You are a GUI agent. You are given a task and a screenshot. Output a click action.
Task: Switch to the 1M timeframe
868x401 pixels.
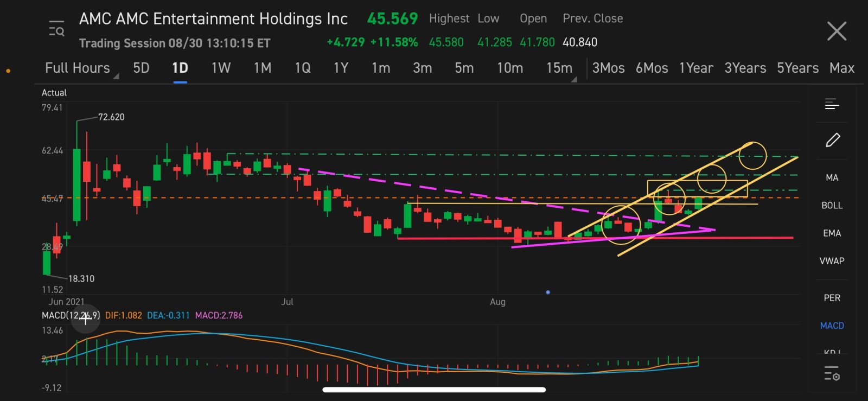coord(263,68)
